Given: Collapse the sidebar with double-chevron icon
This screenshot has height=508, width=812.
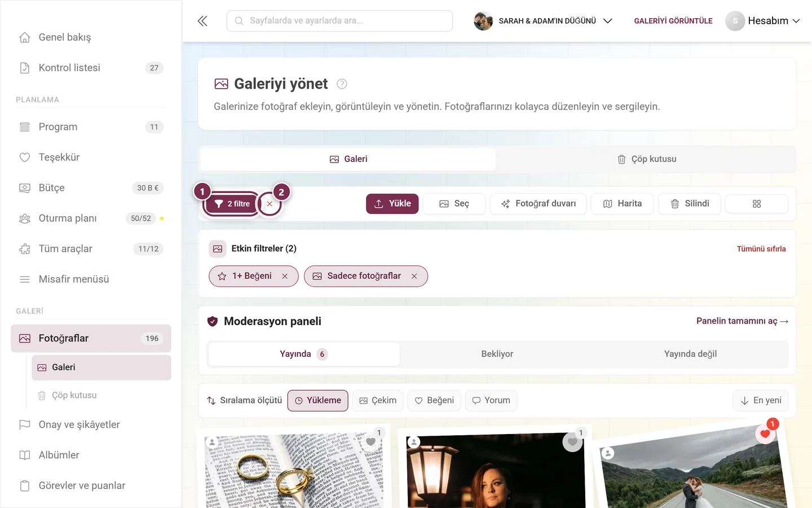Looking at the screenshot, I should point(202,21).
